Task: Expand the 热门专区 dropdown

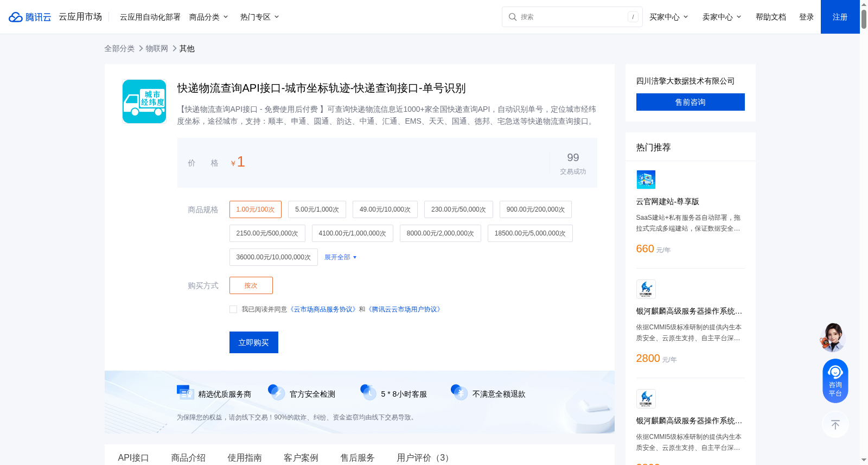Action: [260, 17]
